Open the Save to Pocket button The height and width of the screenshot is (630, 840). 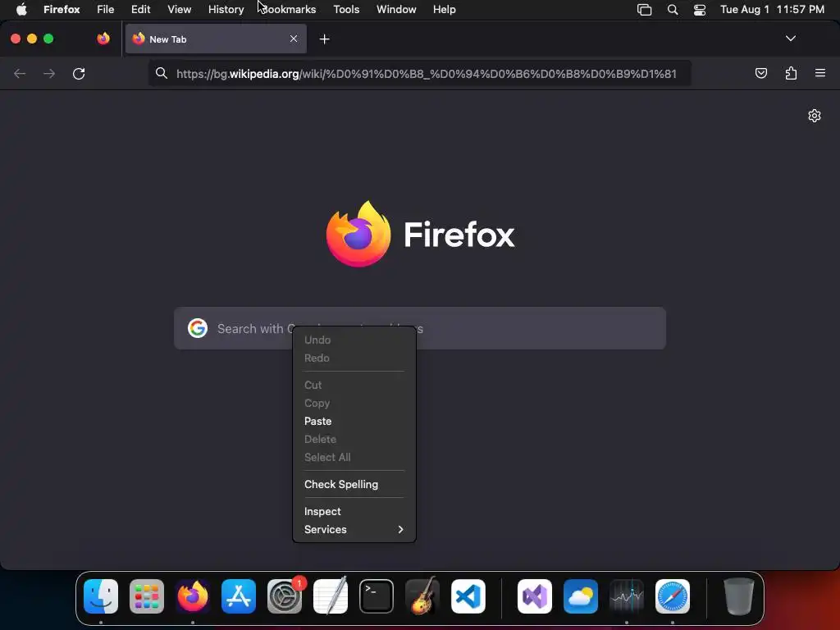760,73
